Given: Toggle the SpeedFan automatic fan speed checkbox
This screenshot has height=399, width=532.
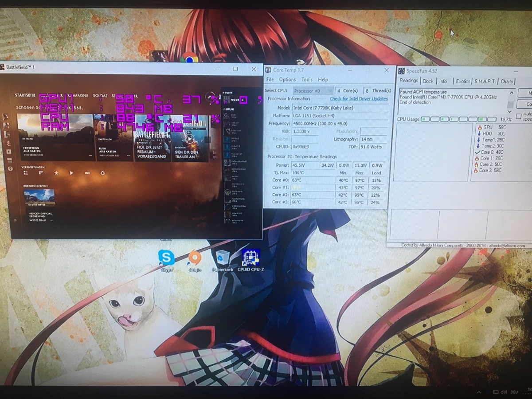Looking at the screenshot, I should (x=519, y=116).
